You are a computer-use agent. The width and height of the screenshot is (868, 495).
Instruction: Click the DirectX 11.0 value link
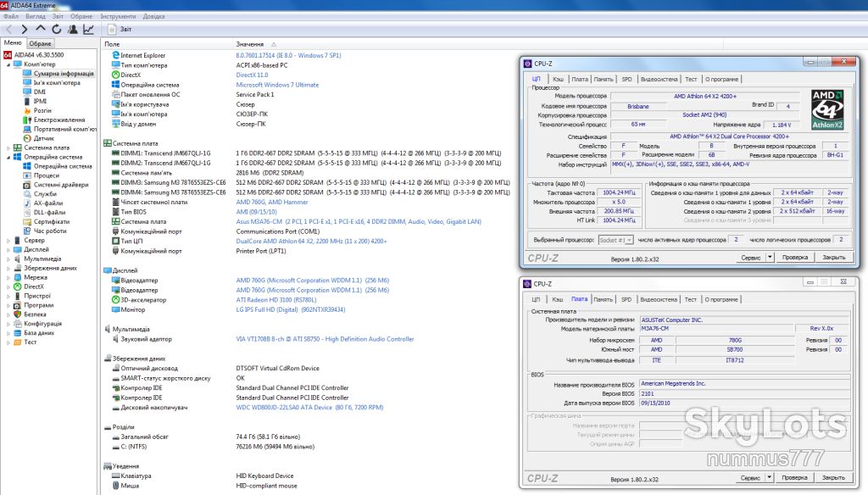(x=252, y=75)
